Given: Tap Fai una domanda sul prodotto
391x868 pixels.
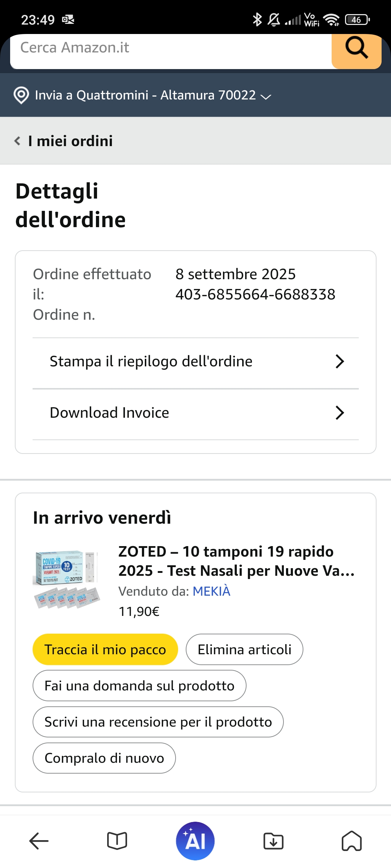Looking at the screenshot, I should tap(139, 686).
